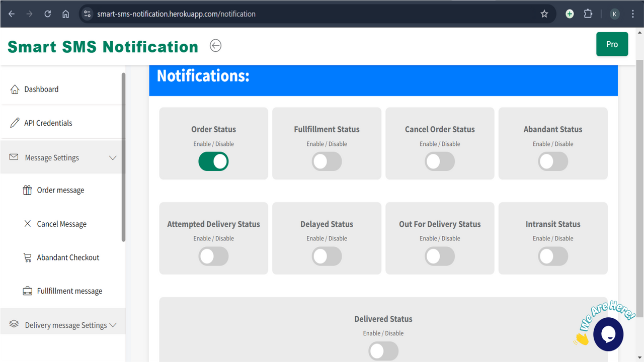The image size is (644, 362).
Task: Enable the Cancel Order Status toggle
Action: pyautogui.click(x=440, y=161)
